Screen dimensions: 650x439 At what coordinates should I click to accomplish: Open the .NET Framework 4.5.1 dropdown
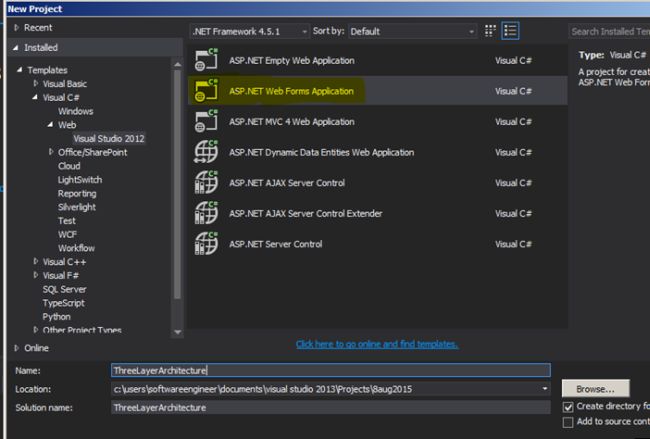click(250, 32)
